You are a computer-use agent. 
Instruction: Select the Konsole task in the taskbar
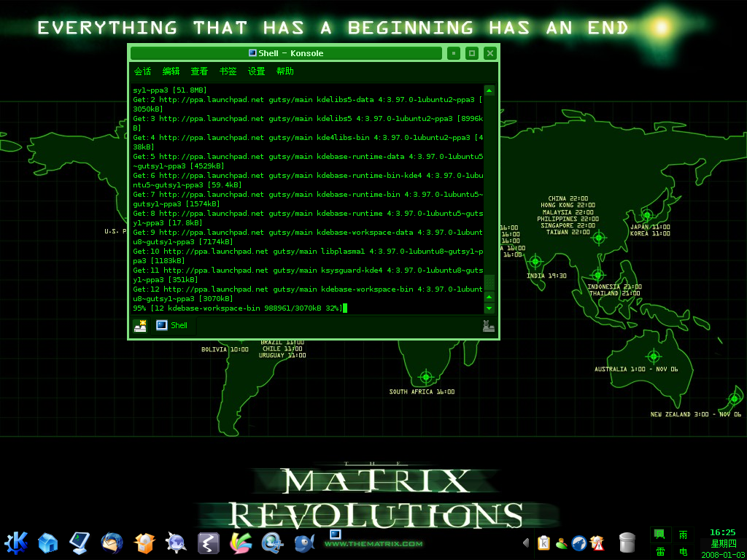(336, 534)
